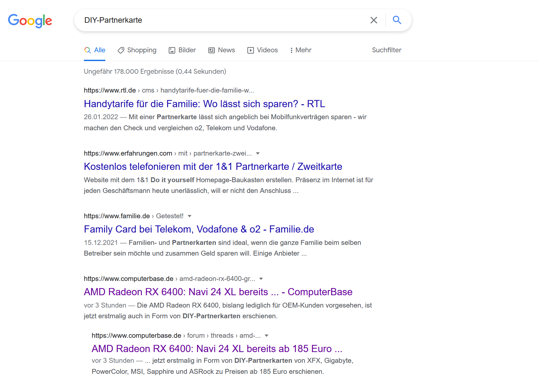The image size is (538, 392).
Task: Click the rtl.de URL breadcrumb
Action: click(x=169, y=90)
